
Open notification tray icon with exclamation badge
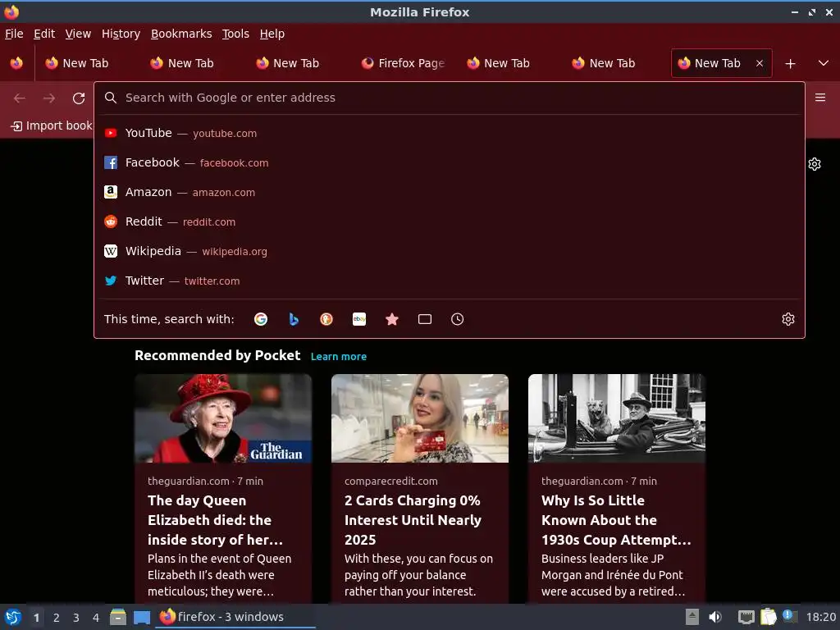(x=790, y=616)
